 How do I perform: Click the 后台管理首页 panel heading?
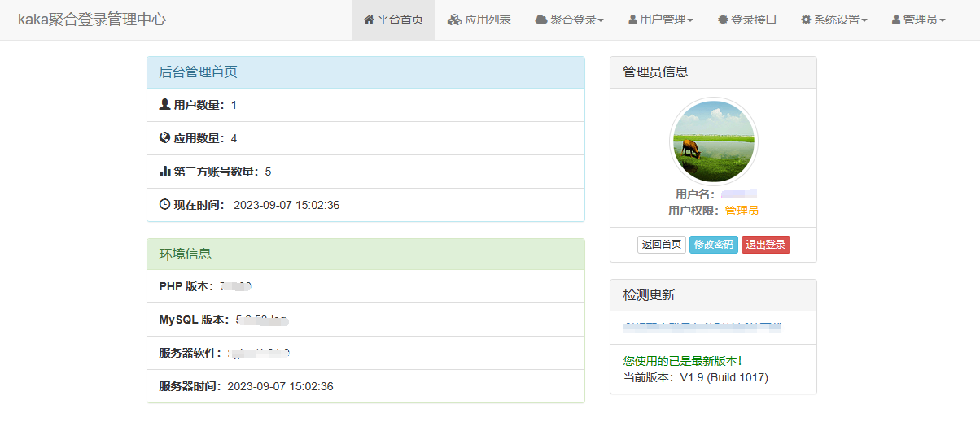365,72
